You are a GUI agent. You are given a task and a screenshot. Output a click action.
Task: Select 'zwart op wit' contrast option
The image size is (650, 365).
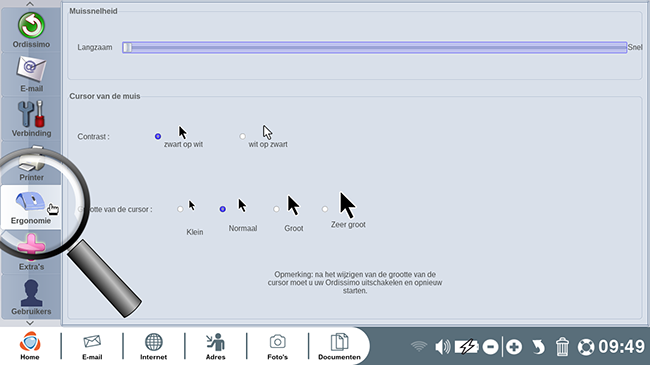(x=158, y=136)
